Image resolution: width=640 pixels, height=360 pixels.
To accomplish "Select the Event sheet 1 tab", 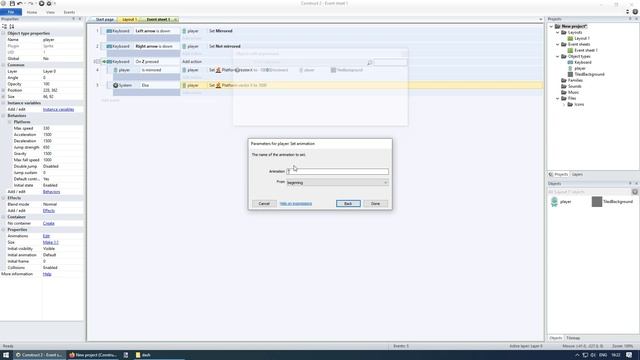I will click(158, 20).
